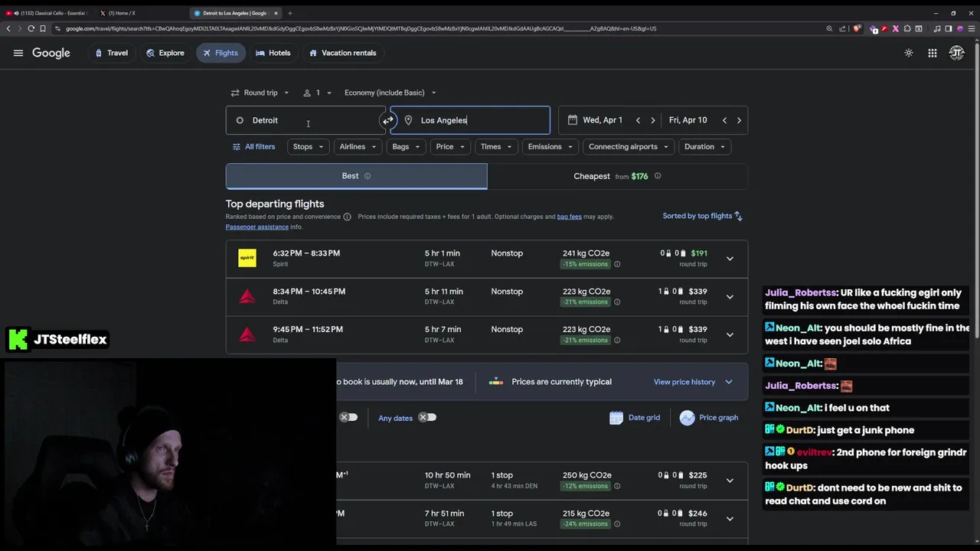Screen dimensions: 980x551
Task: Expand the Spirit $191 flight details
Action: pyautogui.click(x=730, y=259)
